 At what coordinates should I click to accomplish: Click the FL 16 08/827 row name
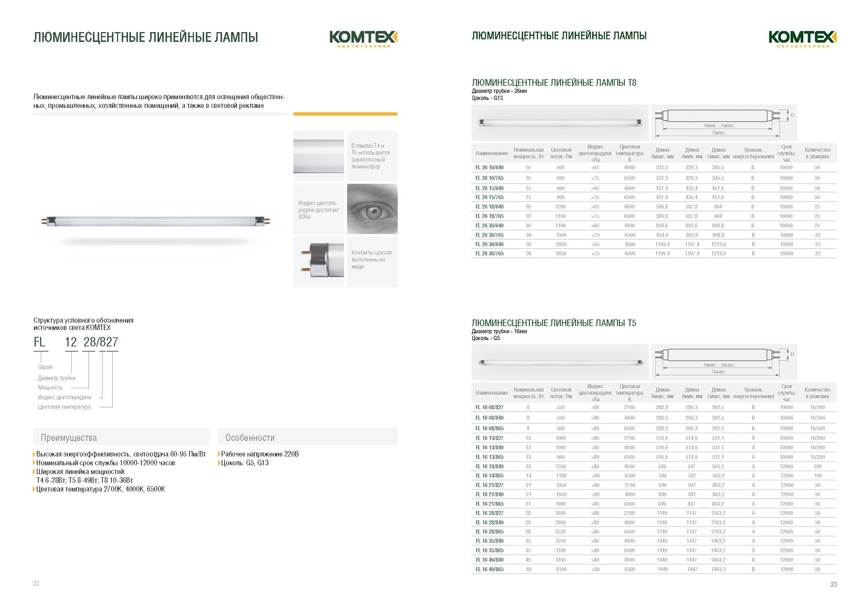point(489,407)
